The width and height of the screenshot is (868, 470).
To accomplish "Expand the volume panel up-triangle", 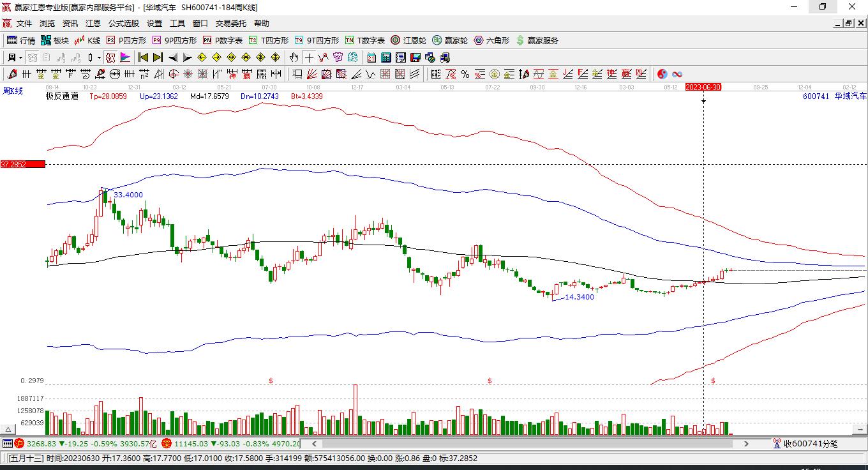I will point(9,429).
